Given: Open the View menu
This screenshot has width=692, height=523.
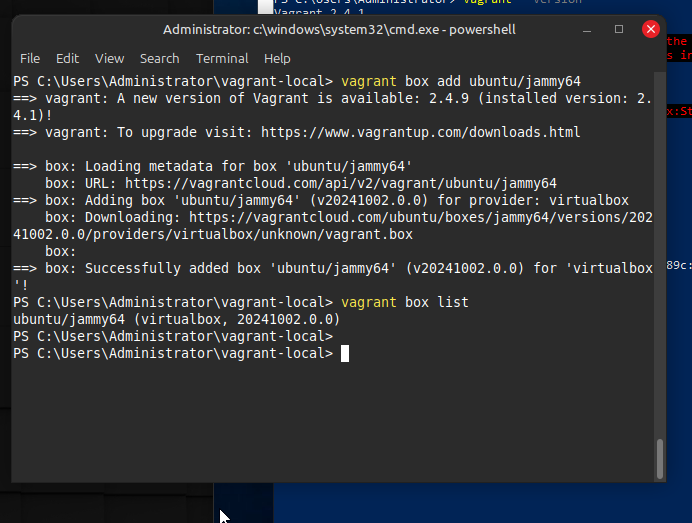Looking at the screenshot, I should pyautogui.click(x=109, y=59).
